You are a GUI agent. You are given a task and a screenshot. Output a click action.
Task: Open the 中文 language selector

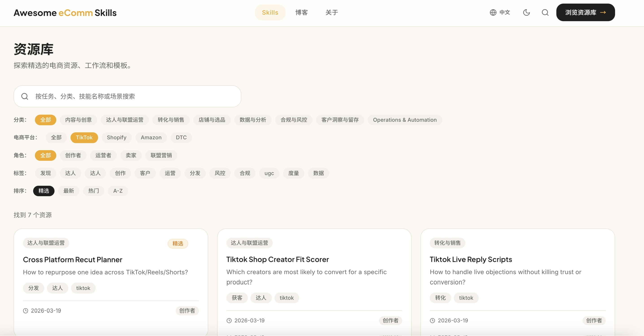504,13
